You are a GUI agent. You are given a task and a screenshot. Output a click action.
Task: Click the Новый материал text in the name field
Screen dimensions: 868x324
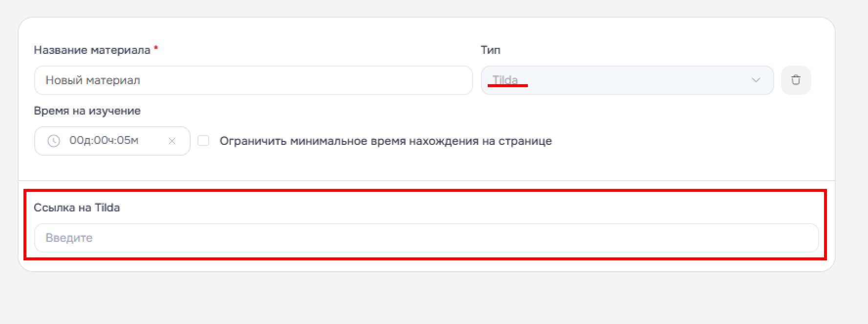coord(93,80)
